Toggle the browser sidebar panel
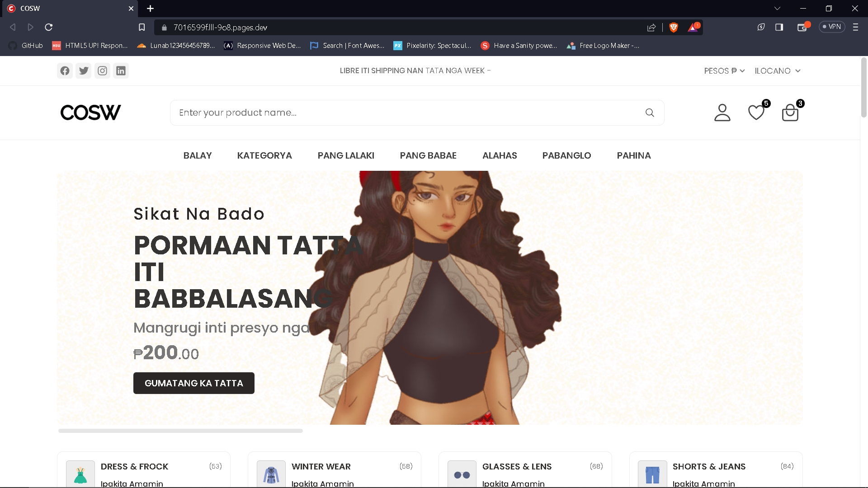 pyautogui.click(x=779, y=28)
